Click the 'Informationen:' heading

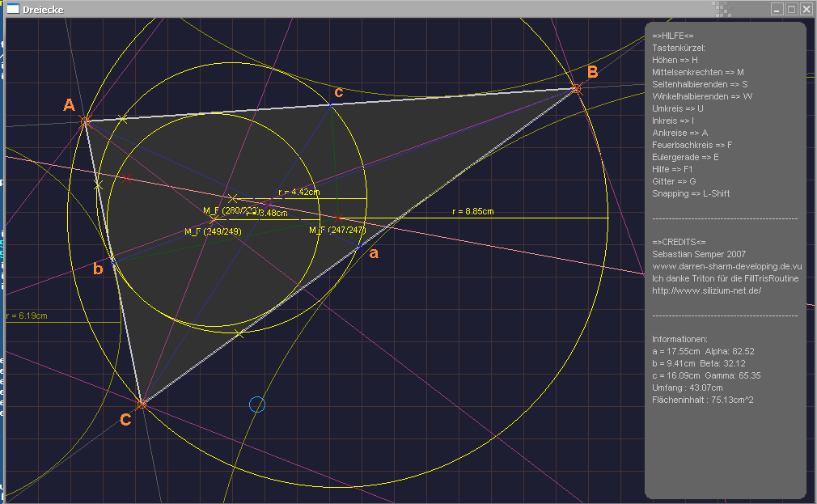coord(679,339)
